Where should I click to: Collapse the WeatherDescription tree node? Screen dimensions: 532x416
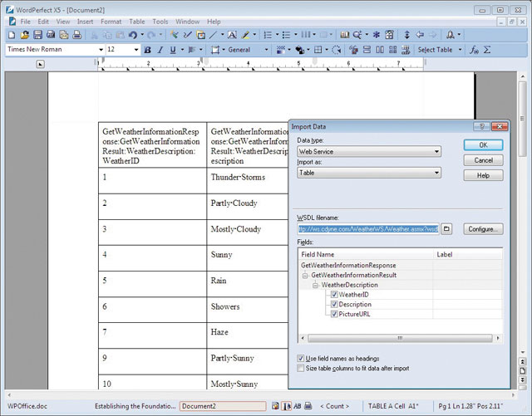[x=315, y=285]
